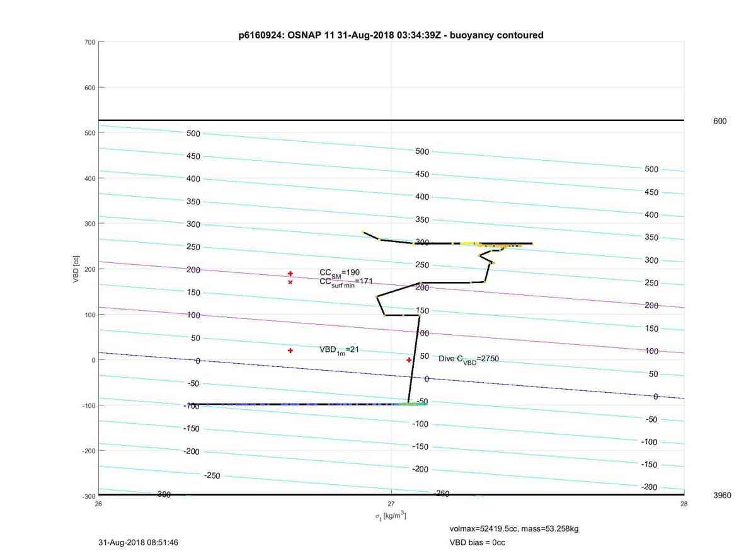756x558 pixels.
Task: Click the red plus marker beside Dive C VBD=2750
Action: tap(409, 360)
